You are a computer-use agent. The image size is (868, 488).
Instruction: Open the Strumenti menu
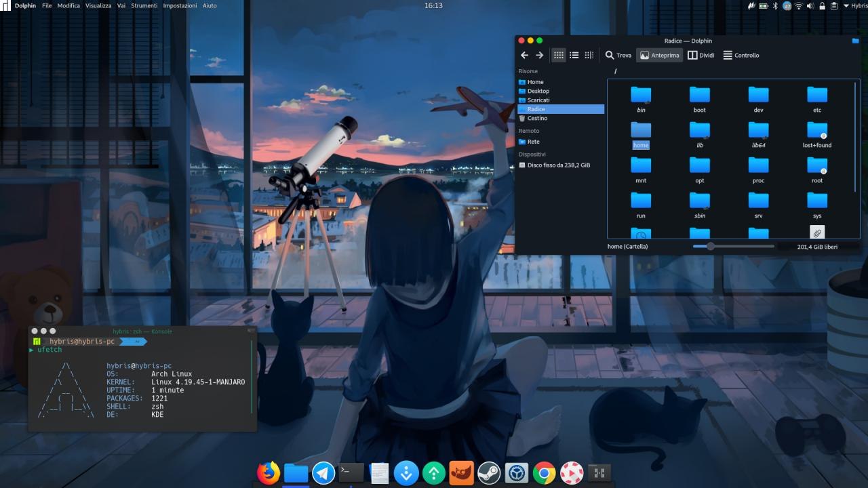(144, 5)
